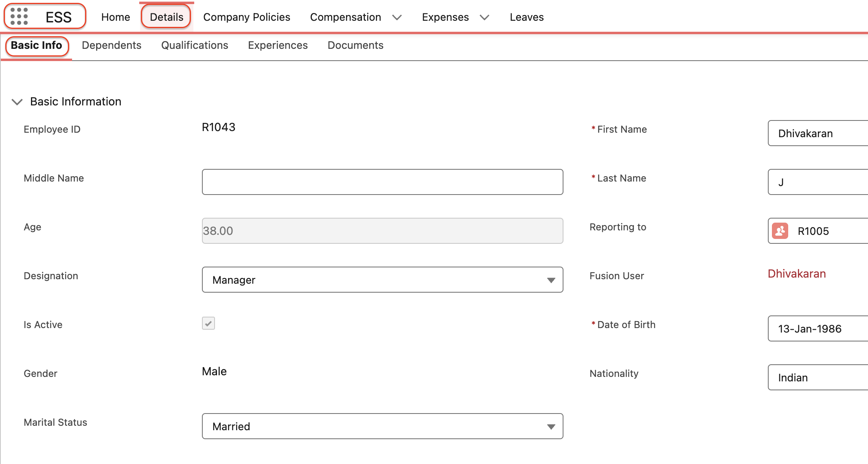868x464 pixels.
Task: Open the Marital Status dropdown
Action: coord(382,426)
